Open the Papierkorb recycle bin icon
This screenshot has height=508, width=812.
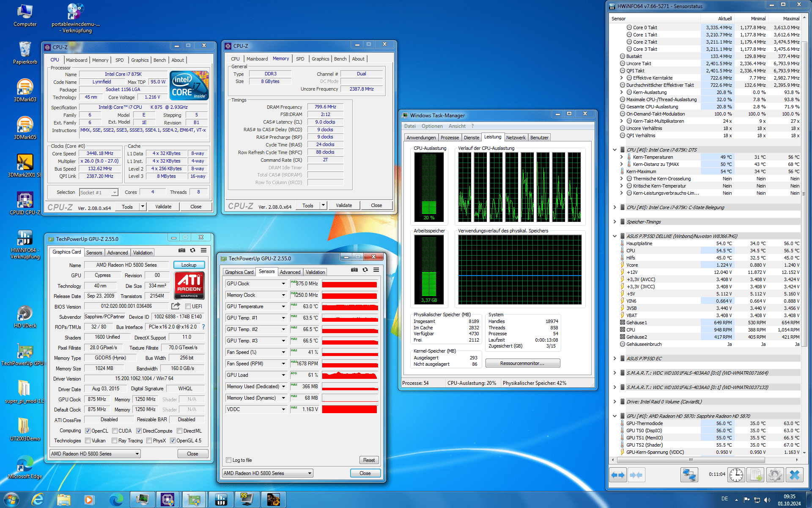[x=25, y=52]
